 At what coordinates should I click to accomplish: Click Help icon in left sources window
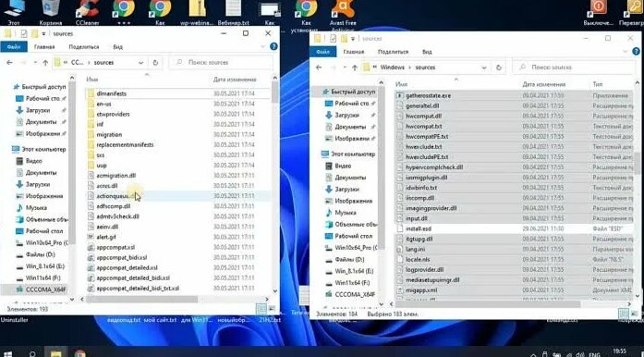tap(273, 47)
